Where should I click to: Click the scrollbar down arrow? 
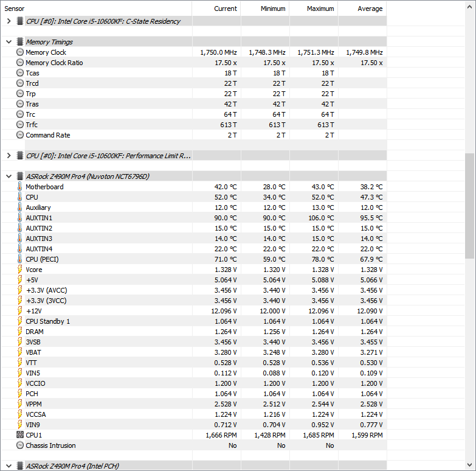coord(470,465)
